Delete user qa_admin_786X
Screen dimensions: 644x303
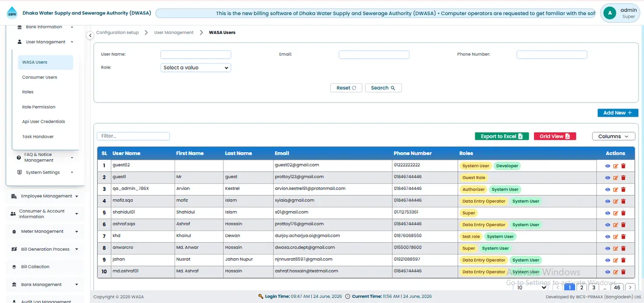click(623, 189)
